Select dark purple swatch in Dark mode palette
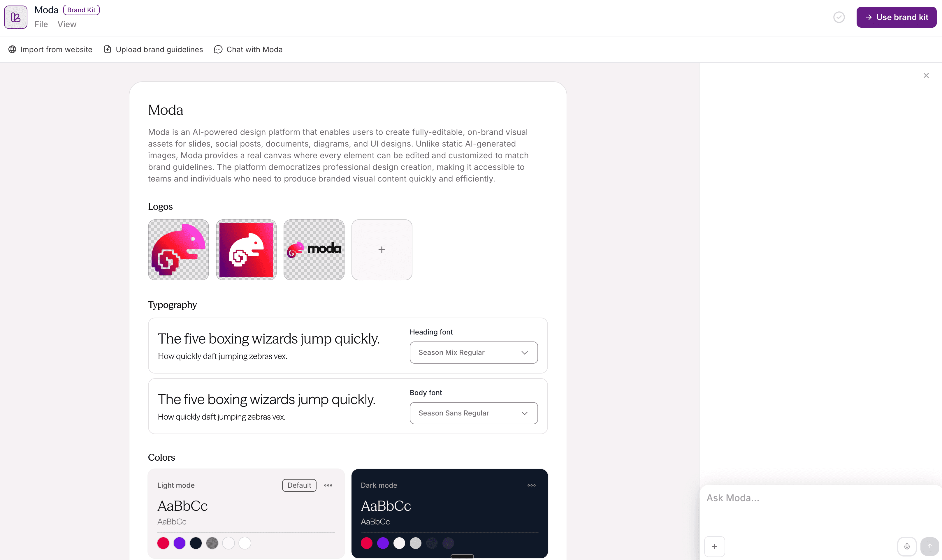 coord(448,543)
